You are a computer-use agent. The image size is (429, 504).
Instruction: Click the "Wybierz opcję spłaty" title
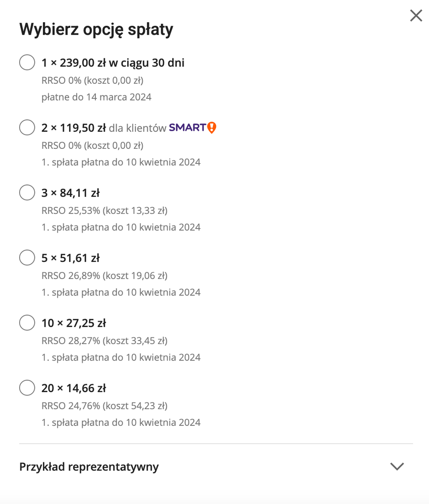[96, 29]
